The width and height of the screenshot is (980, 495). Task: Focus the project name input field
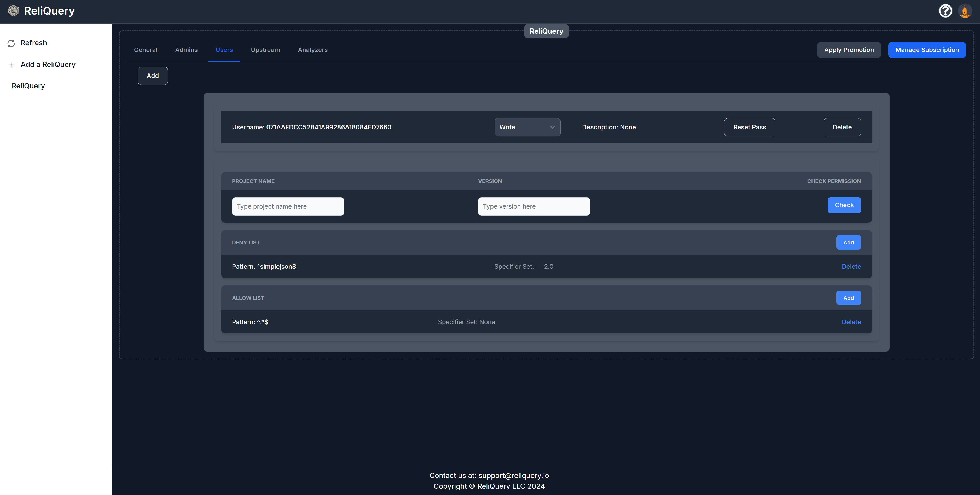(288, 206)
